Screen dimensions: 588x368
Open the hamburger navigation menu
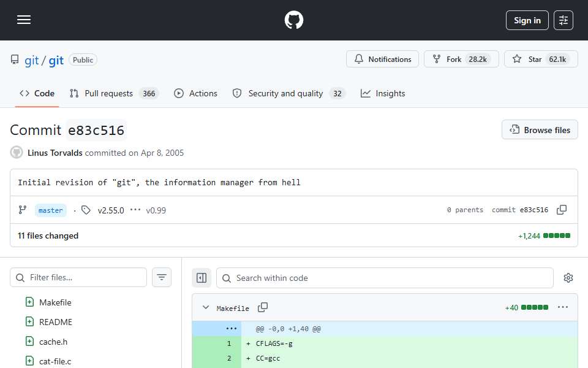pos(24,20)
